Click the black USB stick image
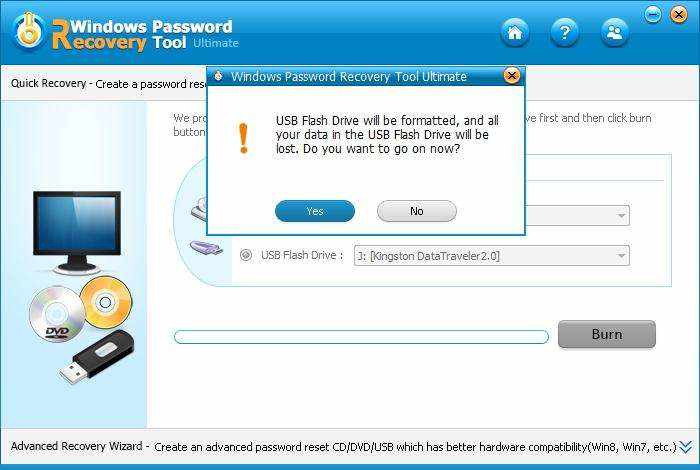The image size is (700, 470). [96, 358]
